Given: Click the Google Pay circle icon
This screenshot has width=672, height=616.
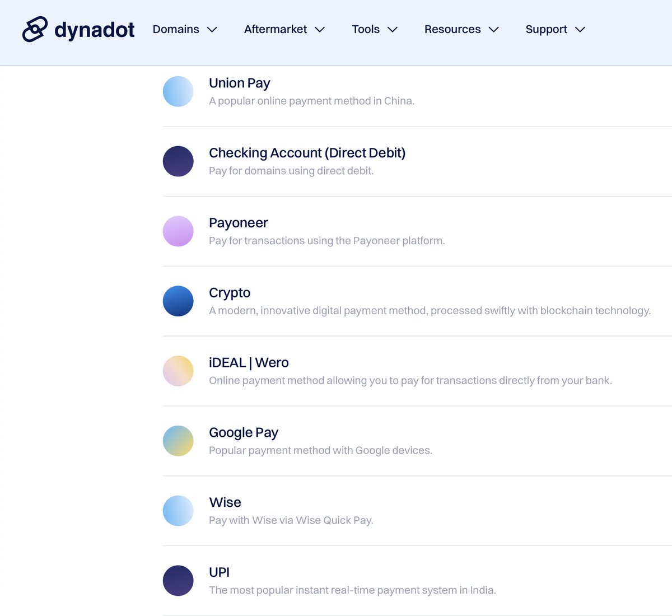Looking at the screenshot, I should (x=178, y=441).
